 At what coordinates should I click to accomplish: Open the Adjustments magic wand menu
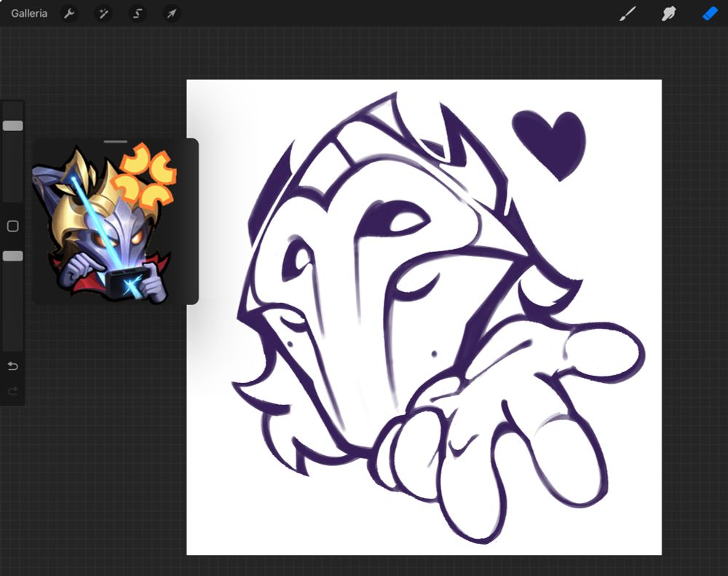pos(103,13)
